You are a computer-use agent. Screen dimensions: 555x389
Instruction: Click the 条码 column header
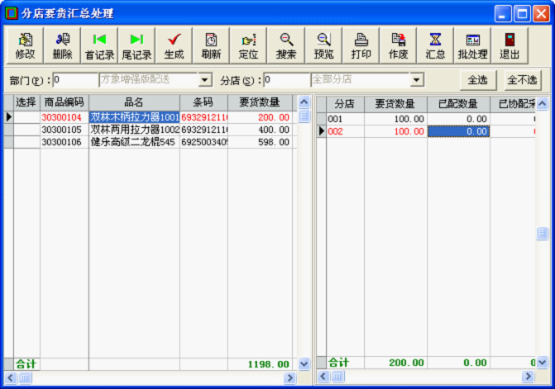[x=204, y=103]
